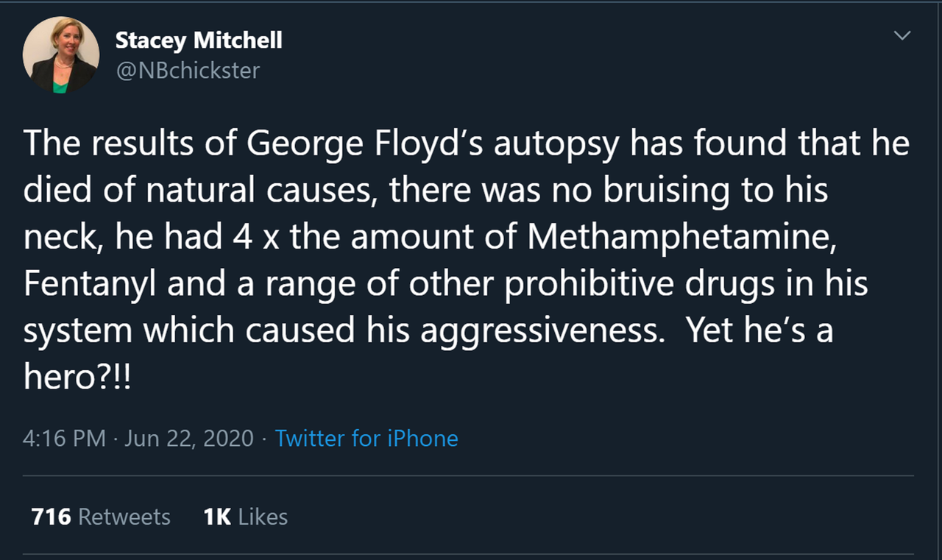Viewport: 942px width, 560px height.
Task: Open the Stacey Mitchell display name link
Action: [x=199, y=40]
